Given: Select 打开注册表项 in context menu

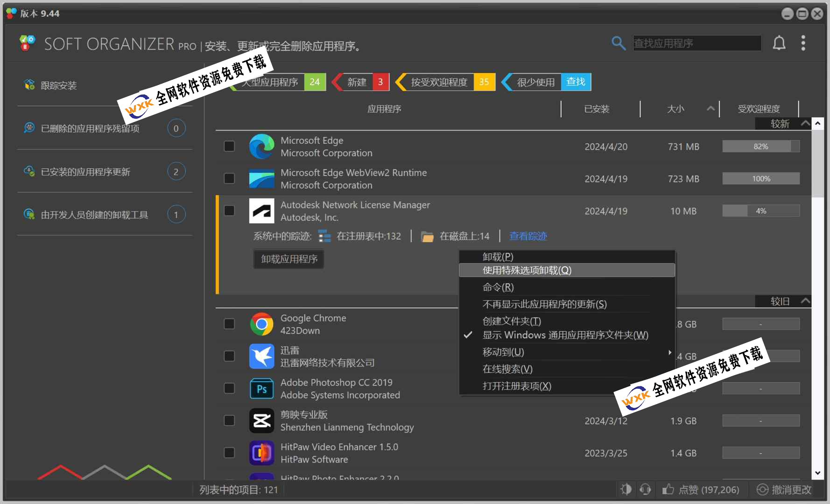Looking at the screenshot, I should (x=517, y=386).
